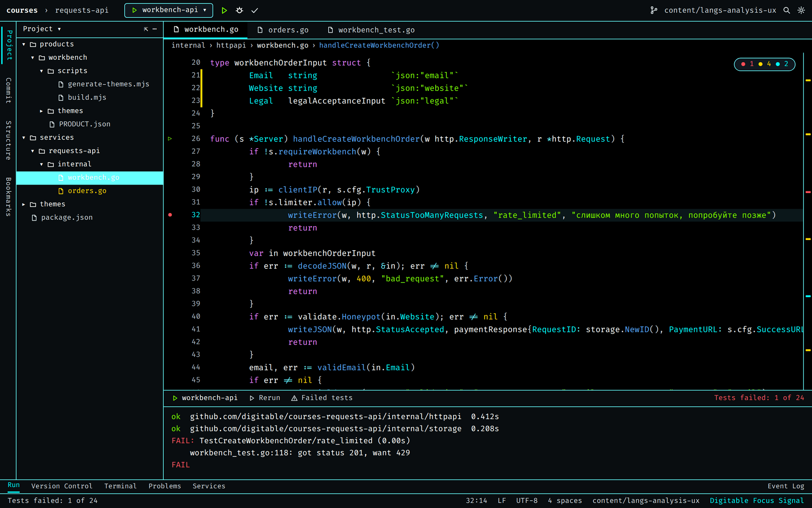The image size is (812, 508).
Task: Collapse the services folder
Action: coord(24,138)
